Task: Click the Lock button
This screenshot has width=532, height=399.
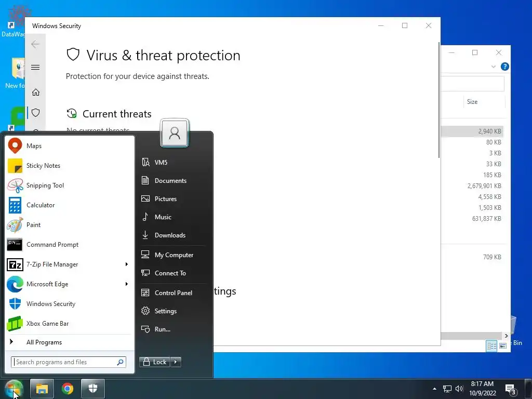Action: (x=155, y=362)
